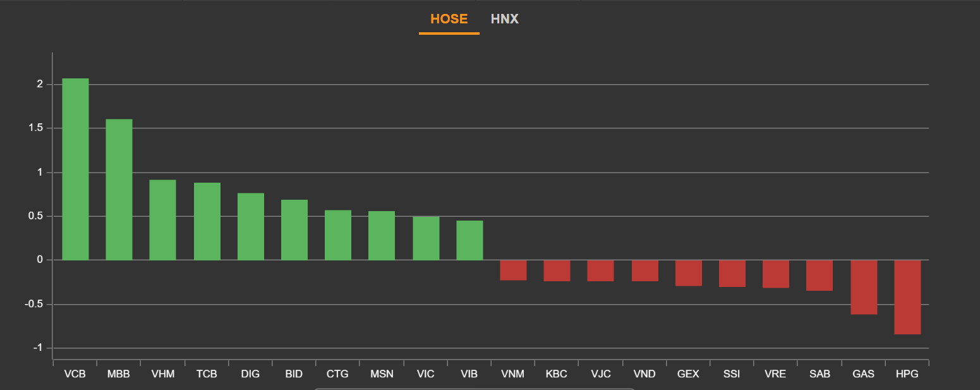Click the VRE x-axis ticker label
980x390 pixels.
[x=775, y=374]
